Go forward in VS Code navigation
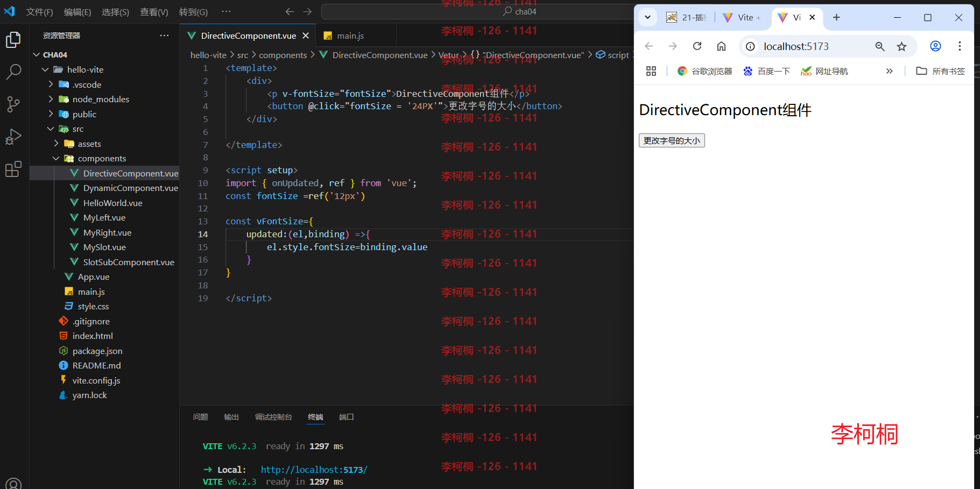Image resolution: width=980 pixels, height=489 pixels. point(307,11)
